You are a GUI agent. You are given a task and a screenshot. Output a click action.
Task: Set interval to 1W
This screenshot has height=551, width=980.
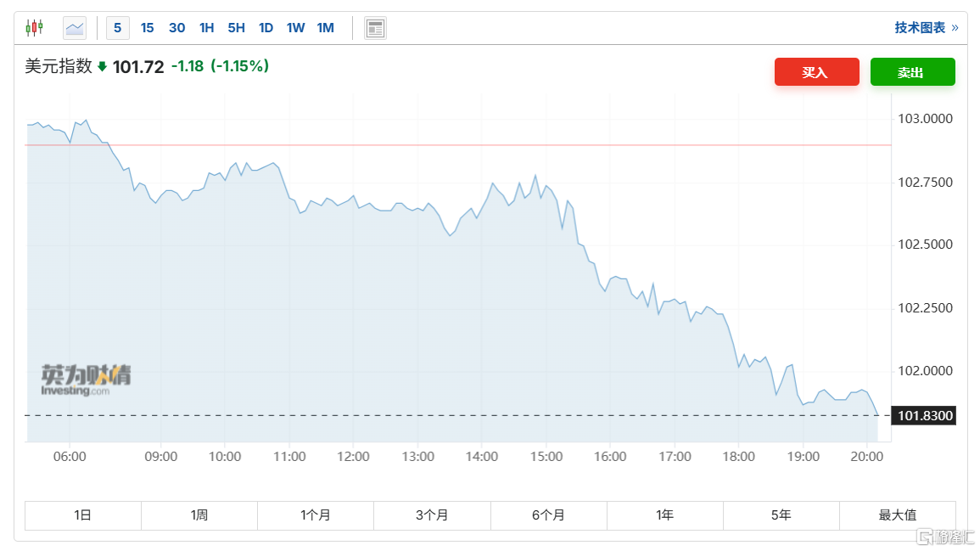coord(295,28)
